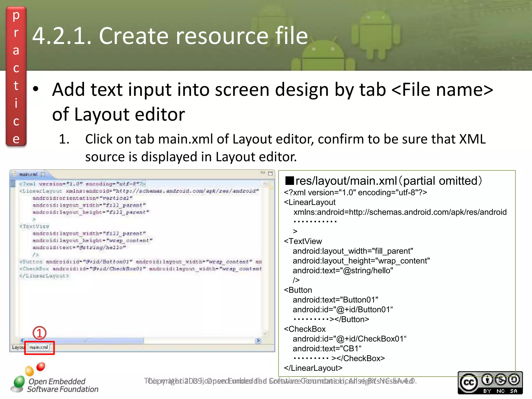This screenshot has width=532, height=399.
Task: Click the XML declaration line in editor
Action: (82, 184)
